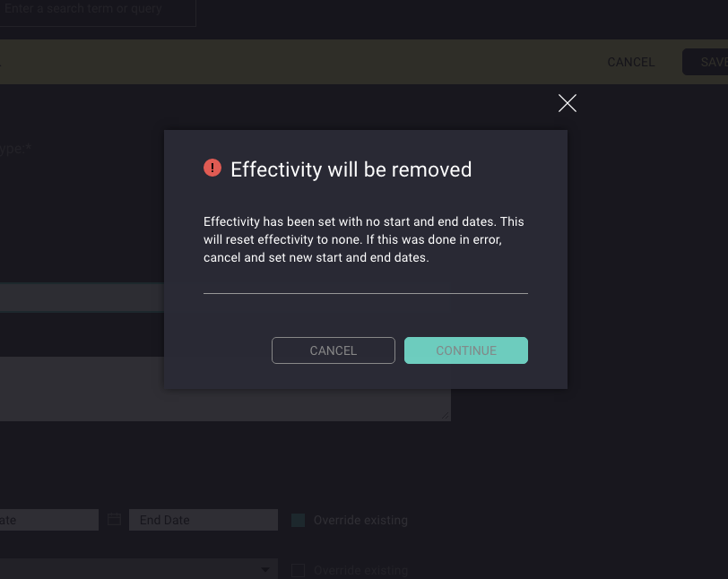Toggle the unchecked Override existing checkbox at the bottom
728x579 pixels.
[x=298, y=570]
